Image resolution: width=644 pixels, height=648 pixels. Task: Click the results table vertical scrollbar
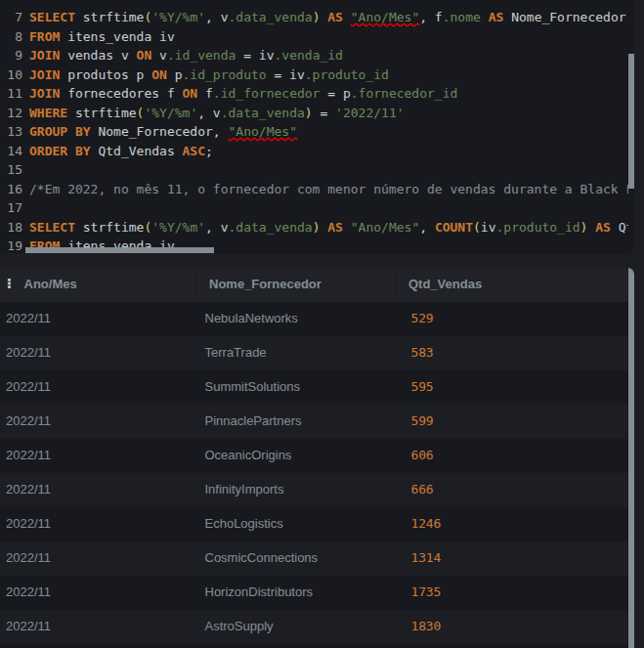(x=630, y=457)
